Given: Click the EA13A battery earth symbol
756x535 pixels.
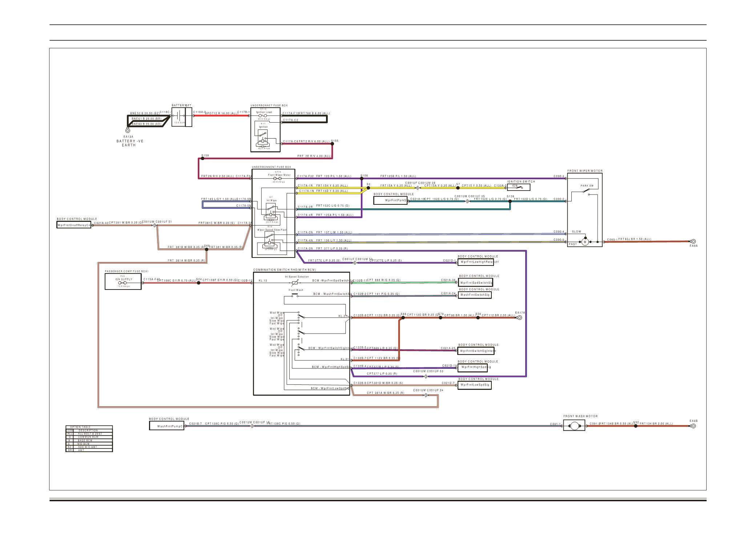Looking at the screenshot, I should coord(128,131).
